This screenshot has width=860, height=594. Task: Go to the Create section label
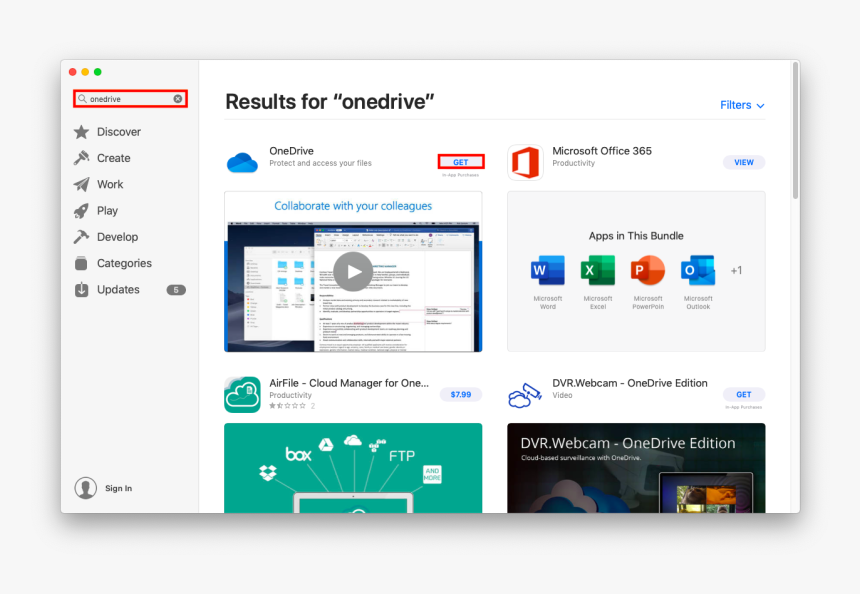pos(114,158)
